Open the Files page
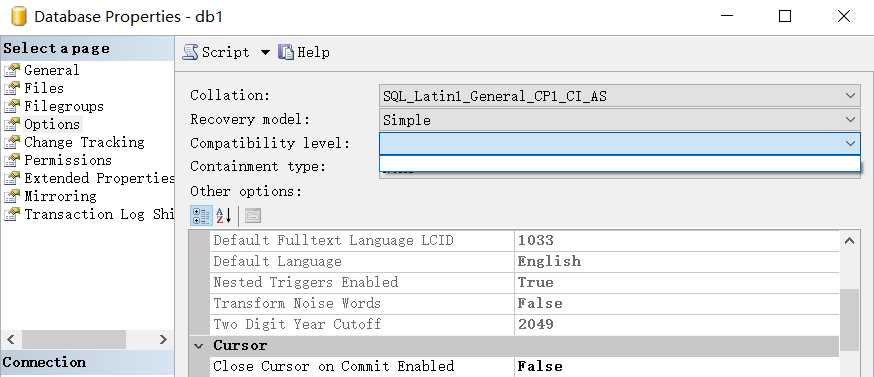 [x=43, y=88]
